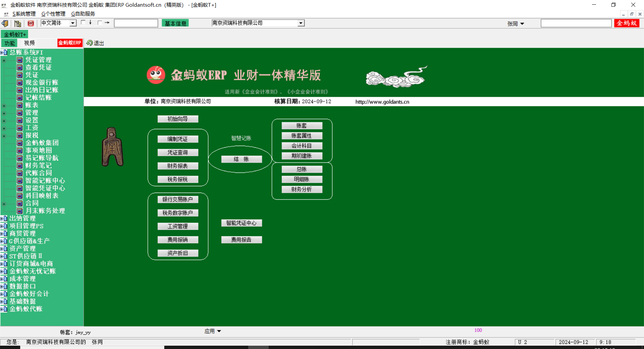This screenshot has height=349, width=644.
Task: Expand the 报税 tree node
Action: point(4,136)
